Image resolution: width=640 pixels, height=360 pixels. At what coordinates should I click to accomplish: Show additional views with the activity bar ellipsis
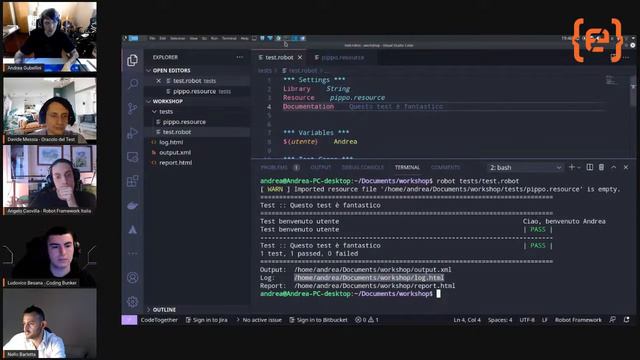pyautogui.click(x=133, y=253)
